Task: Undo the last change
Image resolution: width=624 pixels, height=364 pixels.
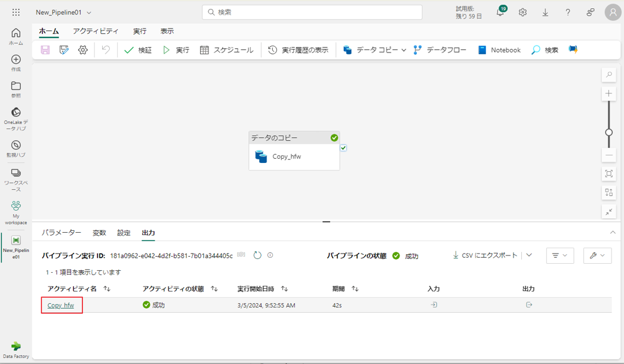Action: coord(106,50)
